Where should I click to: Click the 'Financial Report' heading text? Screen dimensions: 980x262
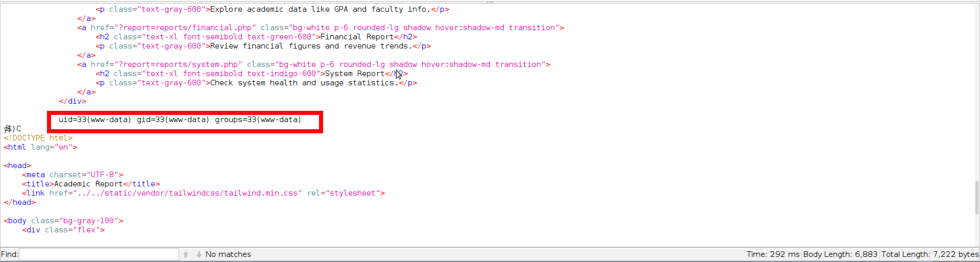357,37
